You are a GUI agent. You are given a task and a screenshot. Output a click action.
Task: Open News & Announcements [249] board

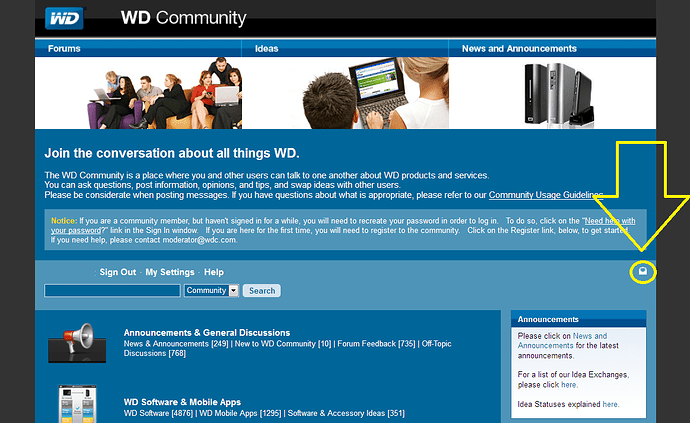(x=176, y=344)
